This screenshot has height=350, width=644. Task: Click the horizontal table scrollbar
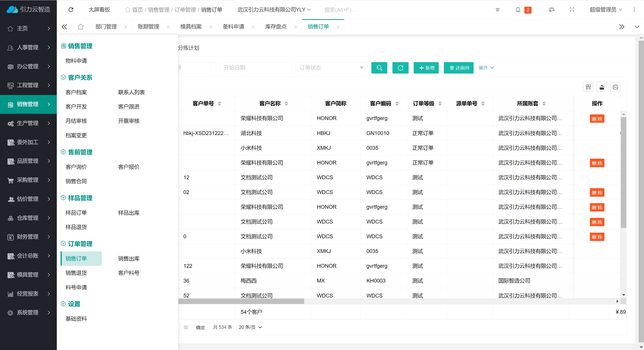coord(241,301)
